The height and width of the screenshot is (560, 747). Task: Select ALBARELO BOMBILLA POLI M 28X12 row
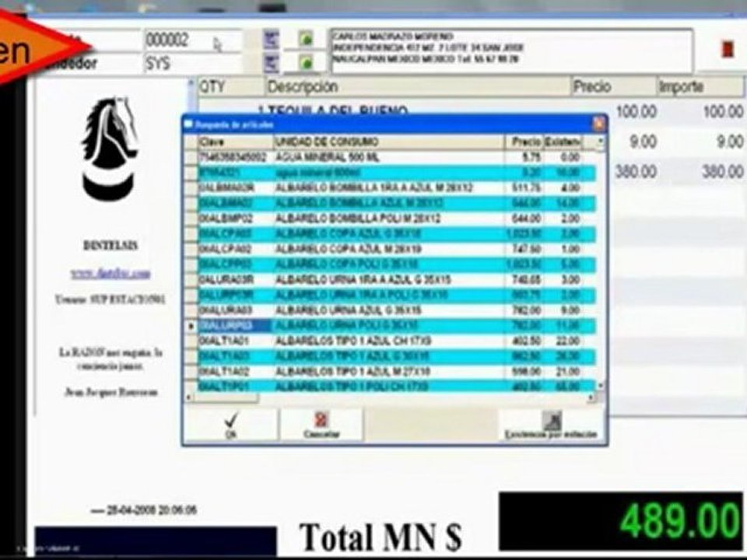396,219
